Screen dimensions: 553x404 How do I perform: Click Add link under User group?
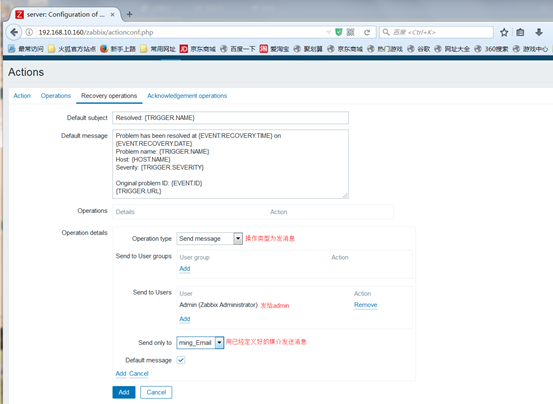point(185,269)
